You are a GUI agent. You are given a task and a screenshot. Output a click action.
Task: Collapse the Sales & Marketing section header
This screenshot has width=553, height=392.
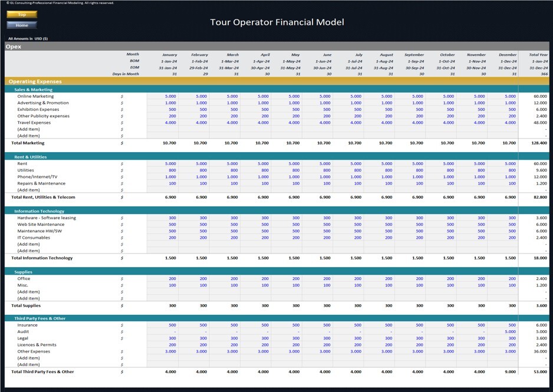tap(35, 89)
